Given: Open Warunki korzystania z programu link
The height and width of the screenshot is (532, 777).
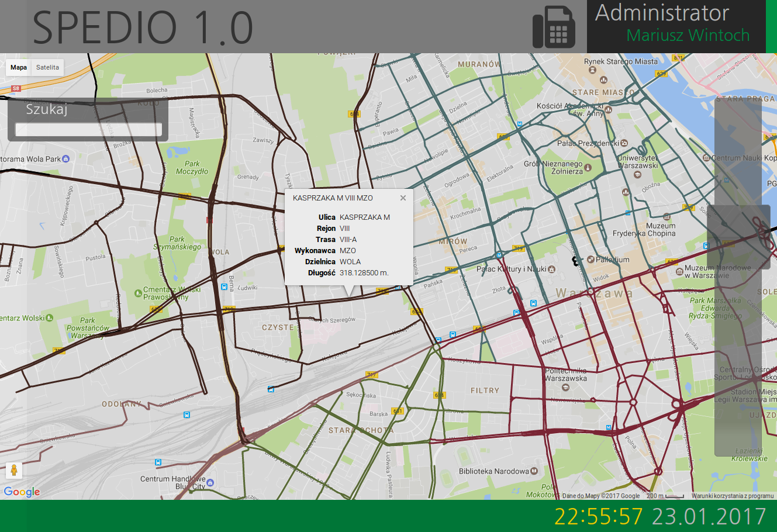Looking at the screenshot, I should pyautogui.click(x=732, y=496).
